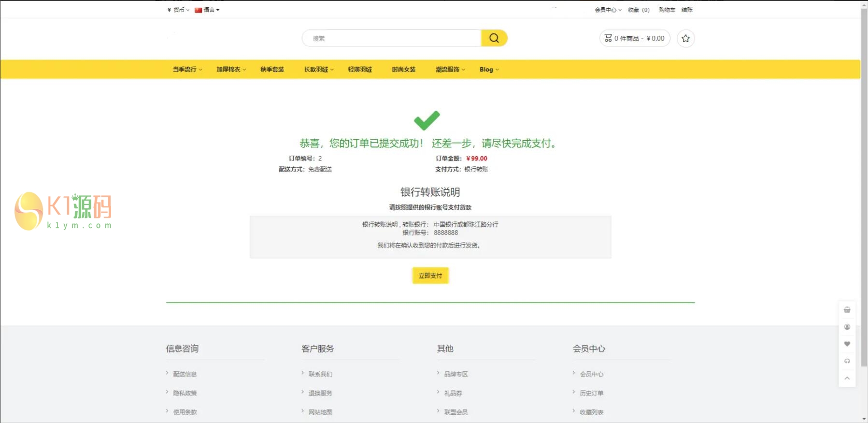The image size is (868, 423).
Task: Click the heart favorites icon in floating sidebar
Action: click(847, 344)
